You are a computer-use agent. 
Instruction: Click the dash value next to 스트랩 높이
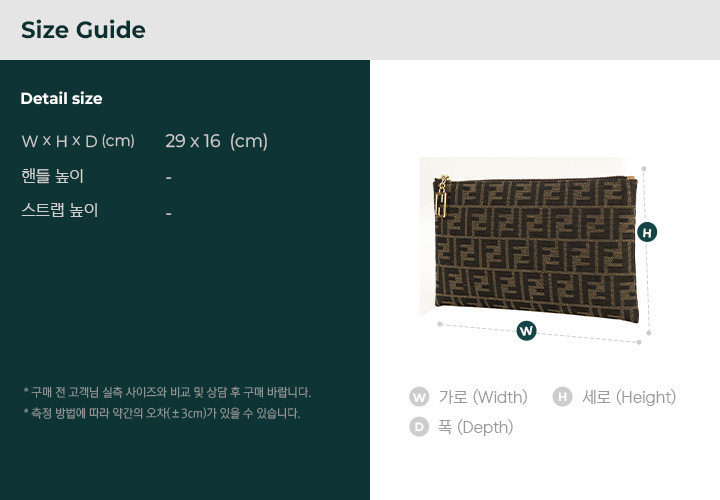pyautogui.click(x=168, y=213)
